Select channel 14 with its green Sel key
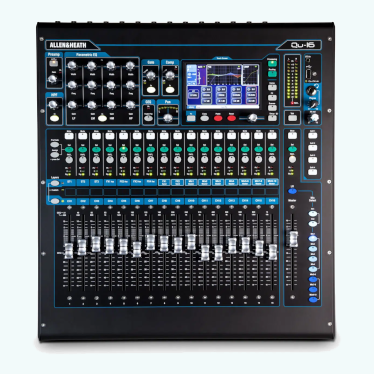 (x=245, y=150)
